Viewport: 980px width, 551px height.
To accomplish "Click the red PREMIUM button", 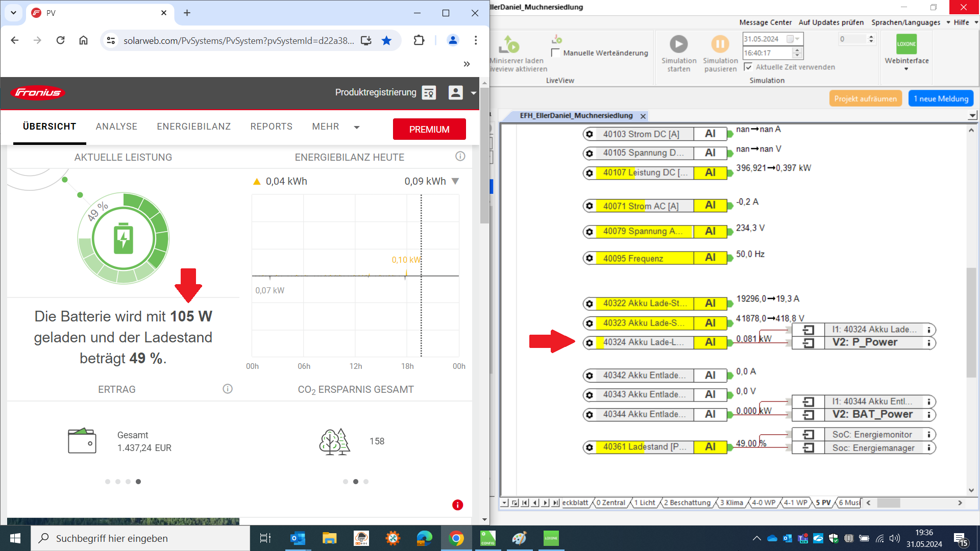I will (429, 129).
